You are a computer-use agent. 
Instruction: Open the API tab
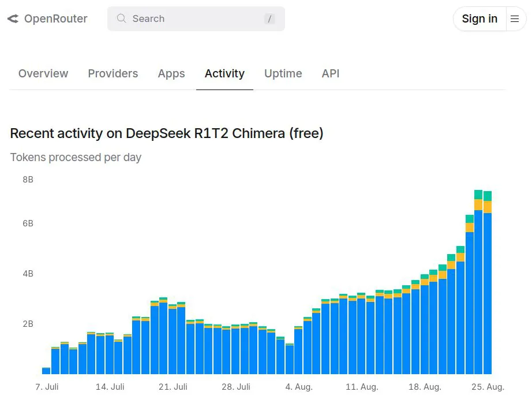[331, 74]
